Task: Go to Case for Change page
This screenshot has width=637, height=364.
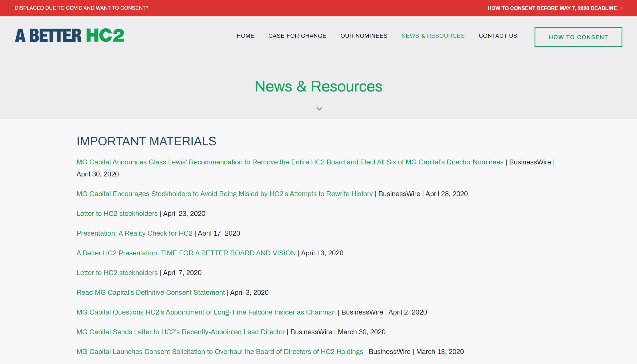Action: pos(297,36)
